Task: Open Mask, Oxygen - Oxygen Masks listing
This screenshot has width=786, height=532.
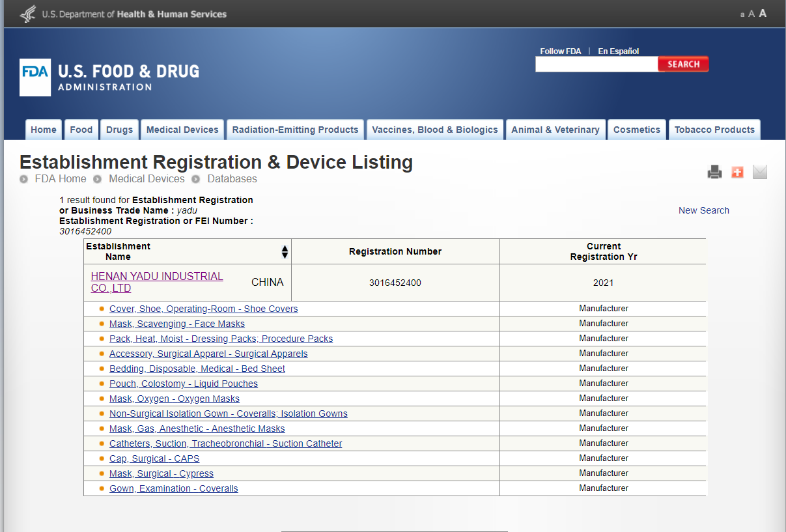Action: [175, 399]
